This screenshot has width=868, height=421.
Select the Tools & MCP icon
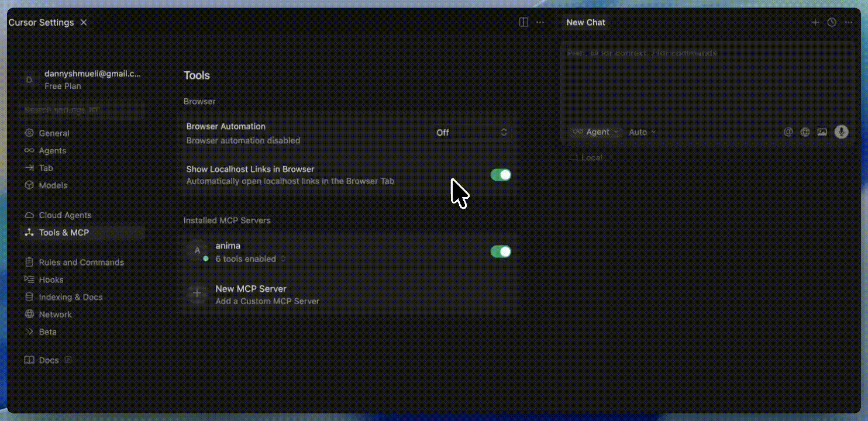point(29,233)
